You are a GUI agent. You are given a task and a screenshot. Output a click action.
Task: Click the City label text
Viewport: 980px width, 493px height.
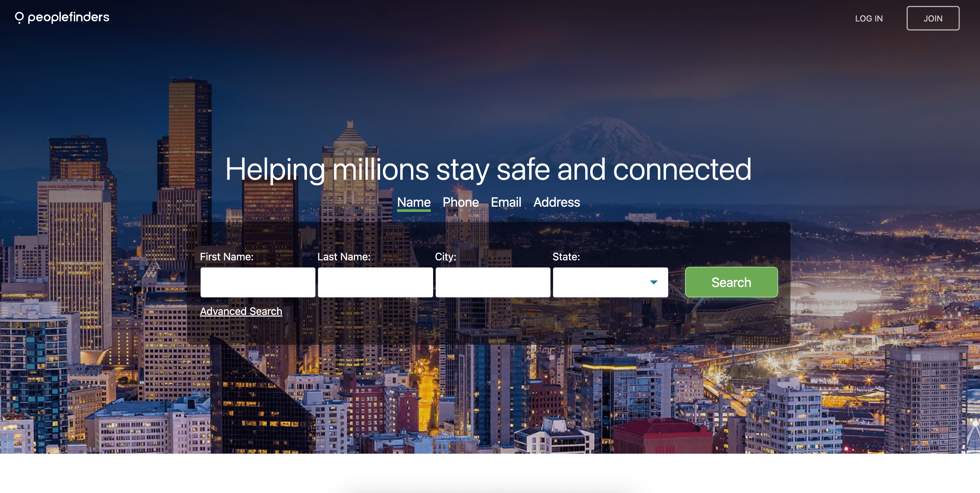pos(445,257)
